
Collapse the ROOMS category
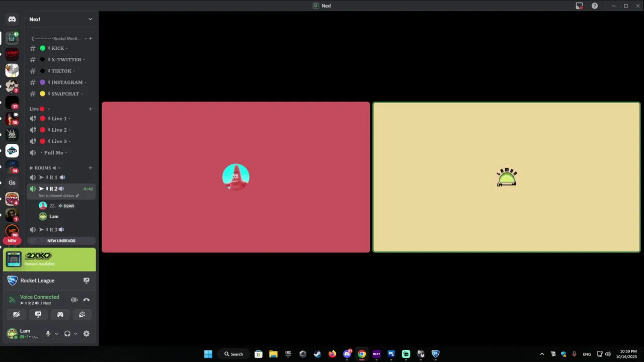pyautogui.click(x=59, y=168)
